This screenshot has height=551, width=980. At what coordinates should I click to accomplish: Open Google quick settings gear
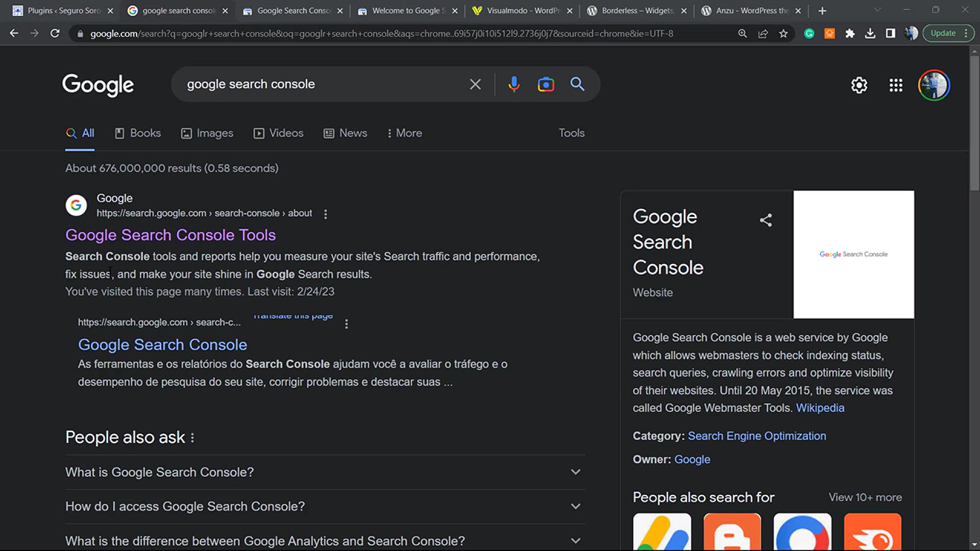click(859, 85)
